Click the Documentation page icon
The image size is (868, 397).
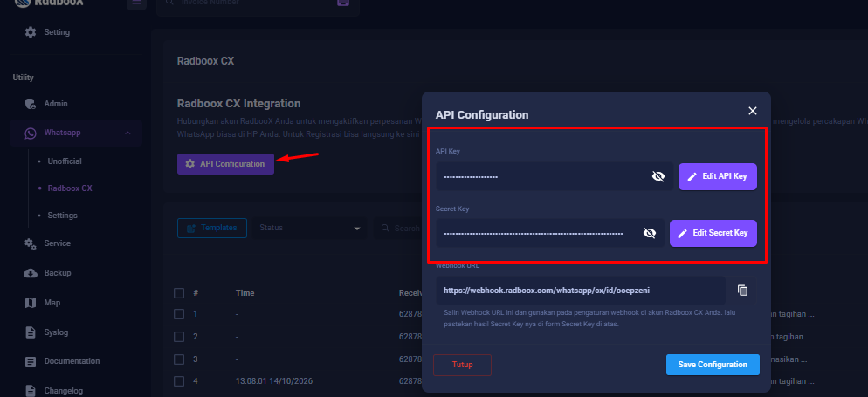click(x=31, y=361)
